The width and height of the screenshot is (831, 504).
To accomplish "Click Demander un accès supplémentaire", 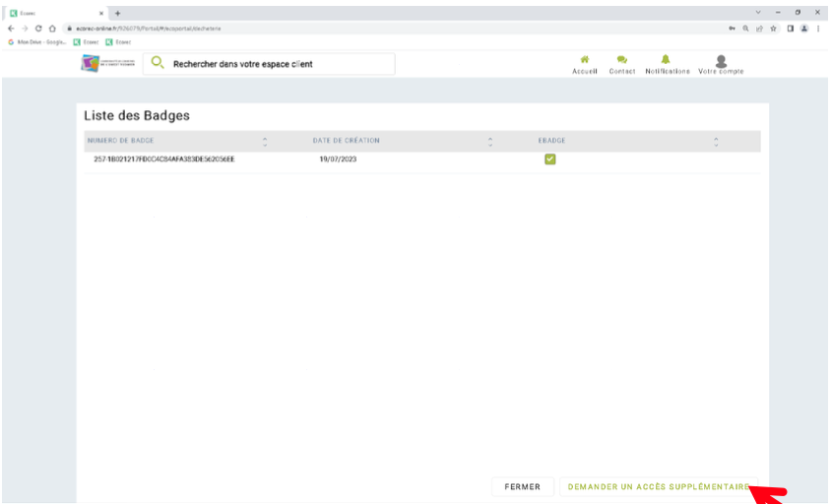I will [x=658, y=486].
